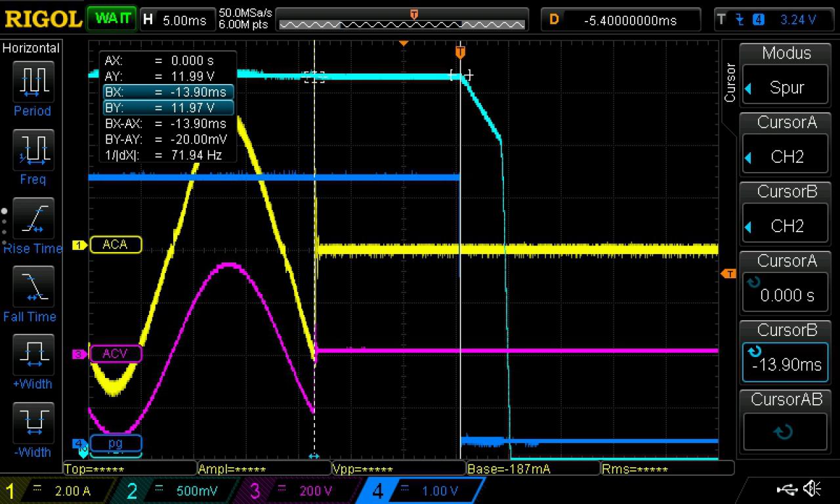840x504 pixels.
Task: Open the cursor Modus Spur menu
Action: pos(785,74)
